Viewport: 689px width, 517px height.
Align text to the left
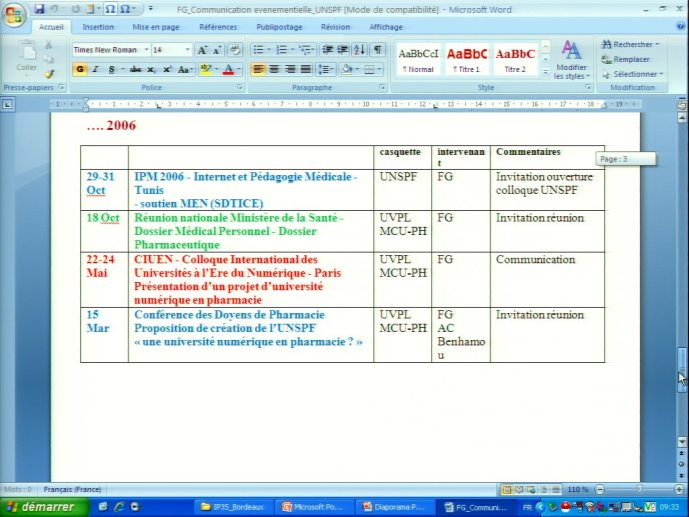[x=258, y=69]
